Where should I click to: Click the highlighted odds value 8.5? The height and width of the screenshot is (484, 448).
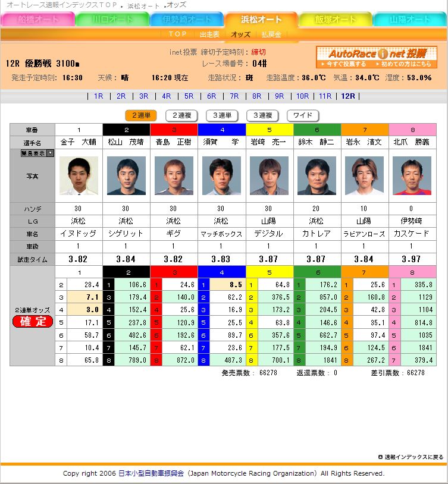point(236,285)
